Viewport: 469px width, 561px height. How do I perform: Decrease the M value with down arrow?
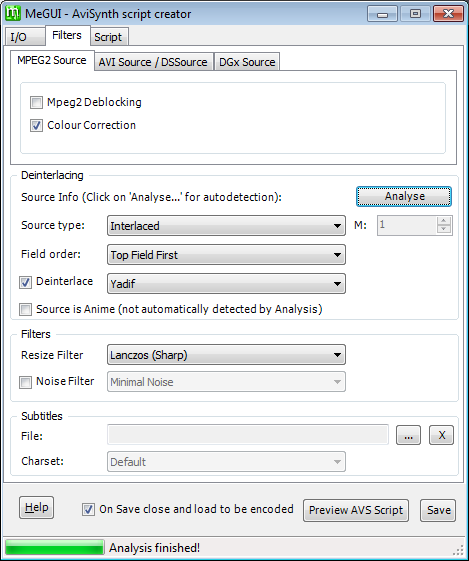(444, 229)
